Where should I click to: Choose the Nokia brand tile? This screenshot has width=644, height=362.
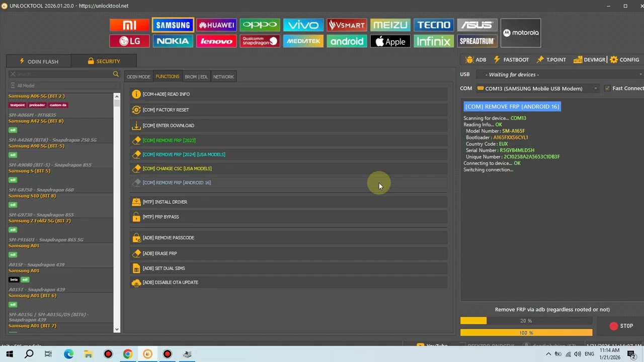173,41
